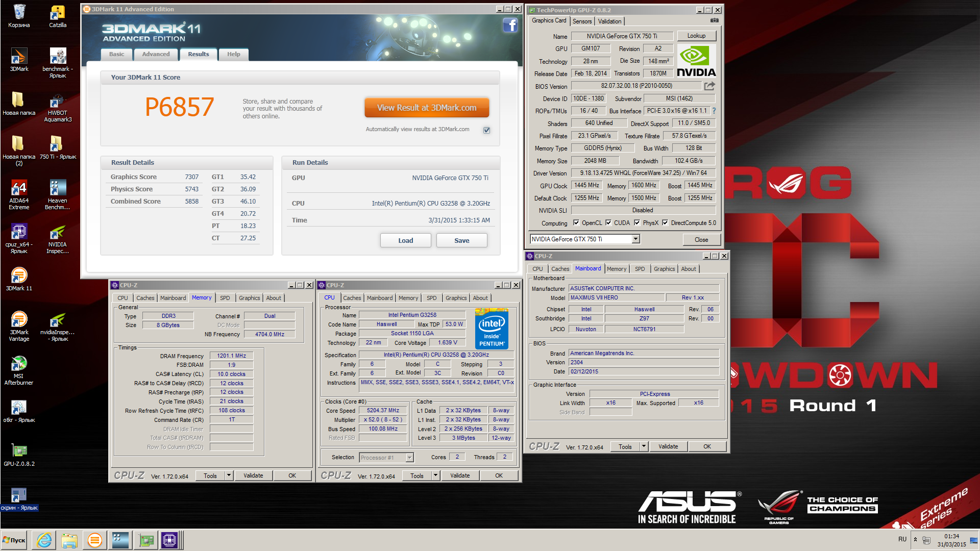Switch to the Advanced tab in 3DMark 11
980x551 pixels.
(x=156, y=54)
